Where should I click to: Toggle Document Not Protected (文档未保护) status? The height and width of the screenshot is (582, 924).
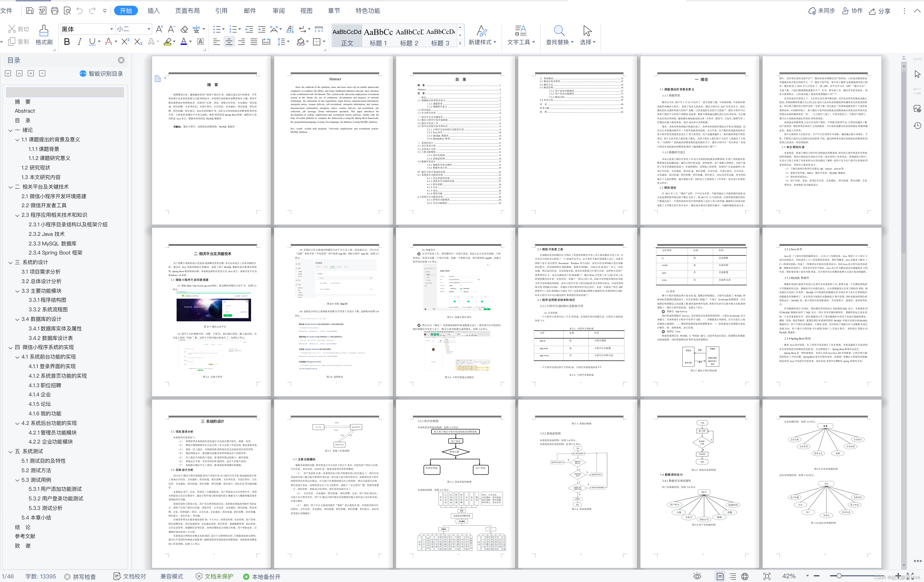tap(214, 576)
